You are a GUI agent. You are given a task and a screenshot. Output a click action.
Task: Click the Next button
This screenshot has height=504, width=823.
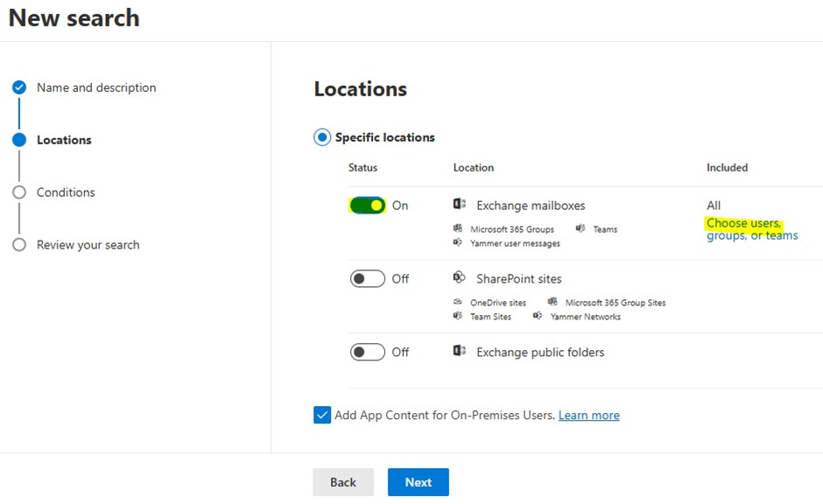pyautogui.click(x=418, y=482)
